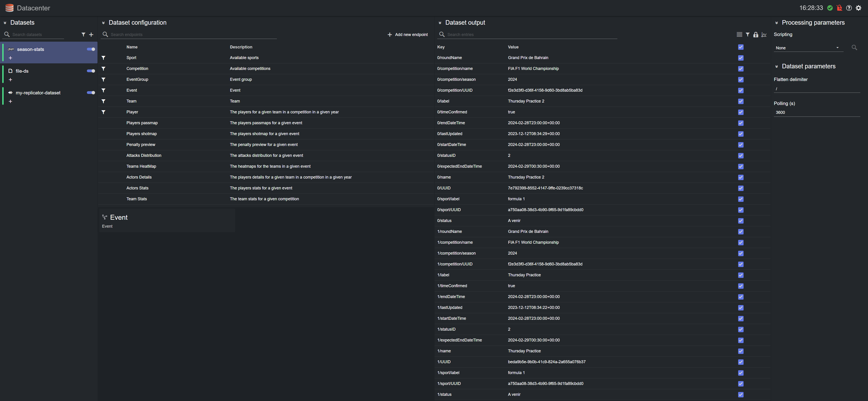This screenshot has height=401, width=868.
Task: Click the add dataset plus icon
Action: (x=91, y=34)
